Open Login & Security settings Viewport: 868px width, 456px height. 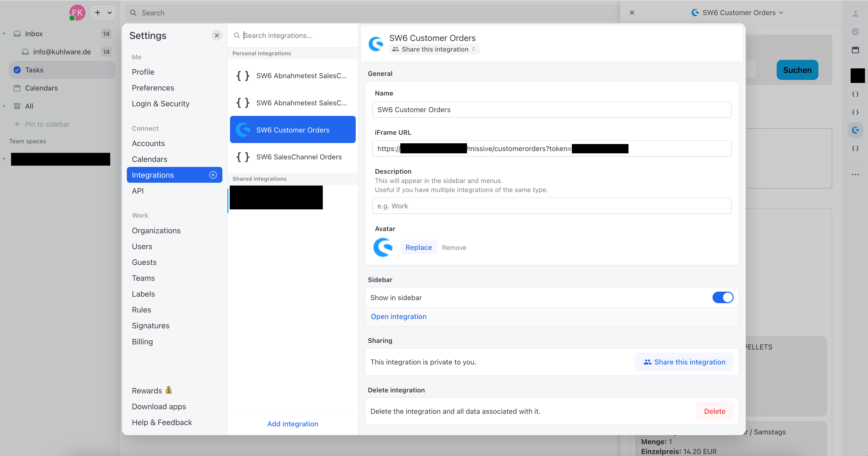point(161,104)
